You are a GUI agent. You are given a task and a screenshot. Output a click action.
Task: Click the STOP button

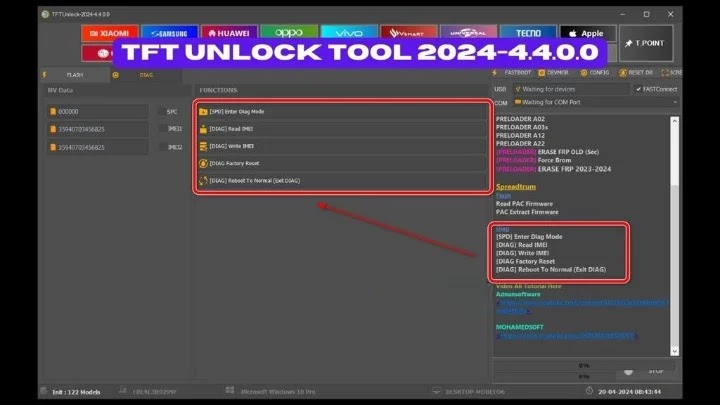pyautogui.click(x=656, y=371)
